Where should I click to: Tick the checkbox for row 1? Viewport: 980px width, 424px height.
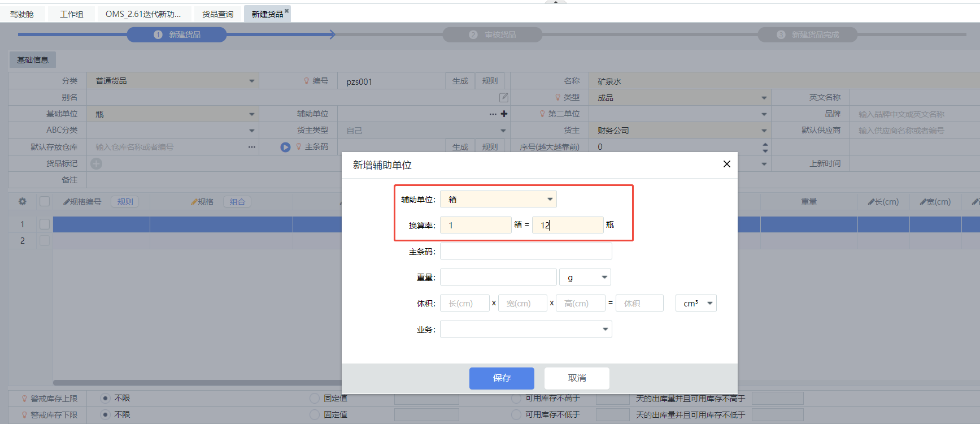coord(45,224)
